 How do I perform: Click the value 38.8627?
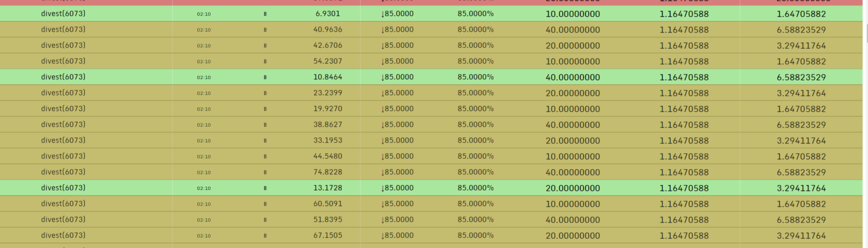click(328, 124)
